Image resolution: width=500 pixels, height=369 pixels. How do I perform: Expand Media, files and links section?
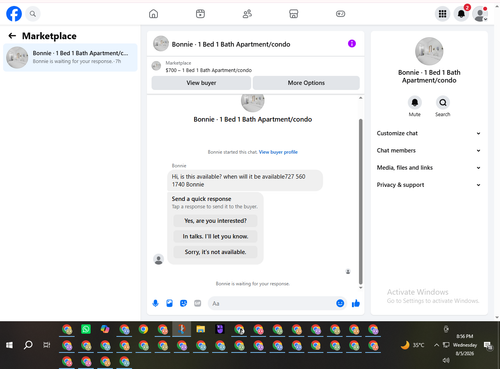[x=429, y=168]
